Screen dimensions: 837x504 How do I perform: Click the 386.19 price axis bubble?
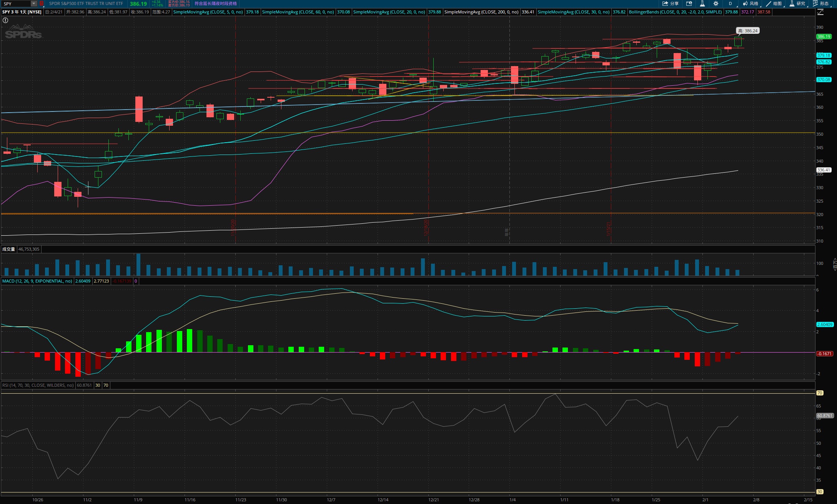tap(824, 37)
